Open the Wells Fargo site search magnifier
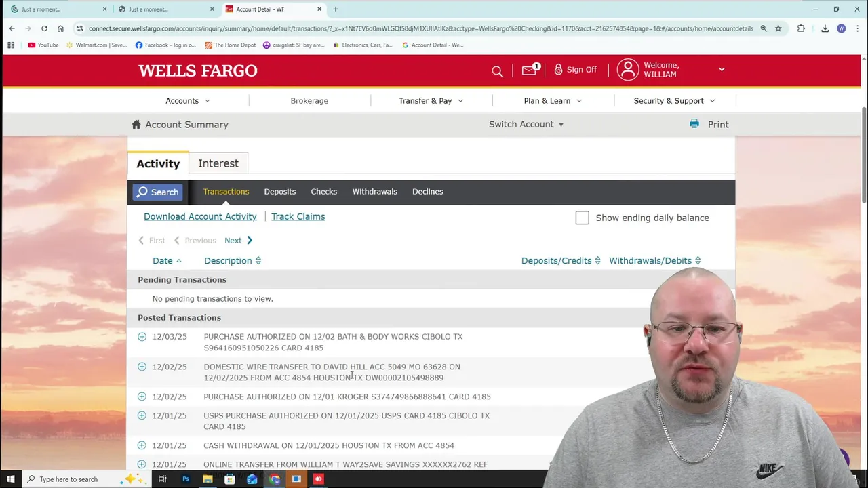Screen dimensions: 868x488 coord(497,71)
